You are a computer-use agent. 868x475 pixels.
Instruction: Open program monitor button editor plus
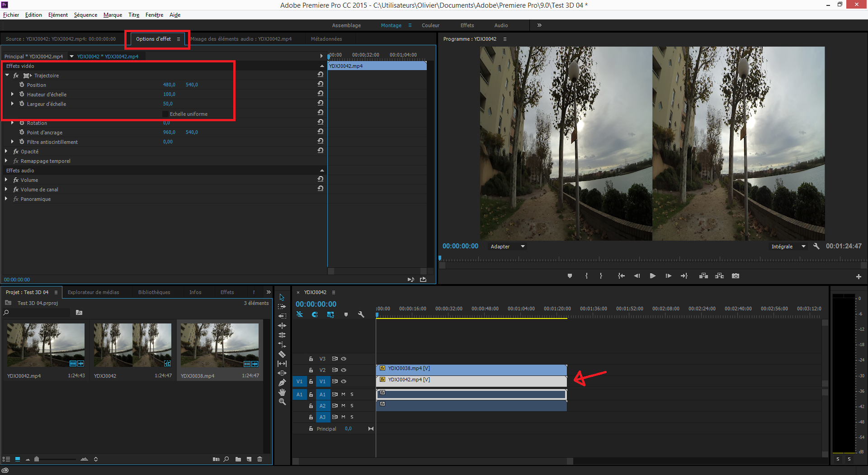(x=859, y=276)
